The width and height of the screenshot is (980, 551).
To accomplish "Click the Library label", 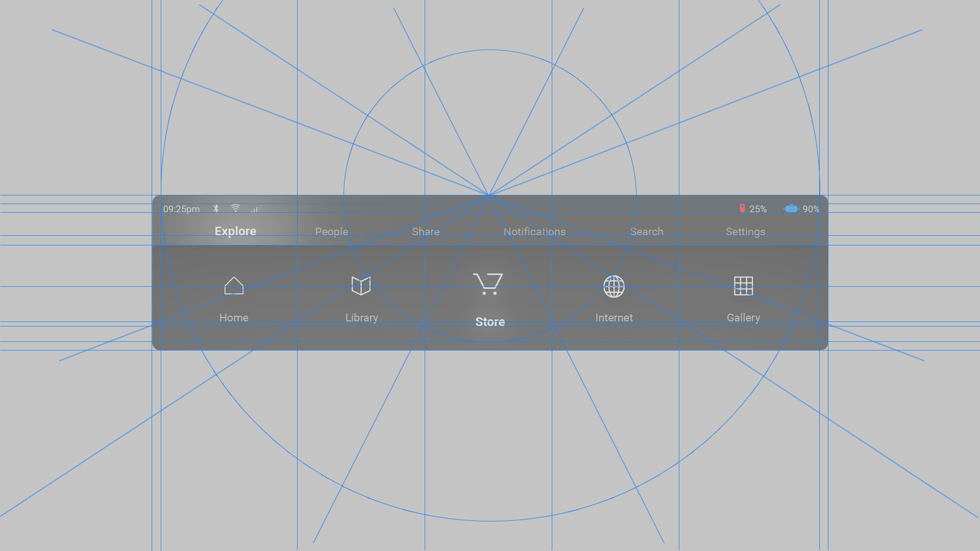I will 362,317.
